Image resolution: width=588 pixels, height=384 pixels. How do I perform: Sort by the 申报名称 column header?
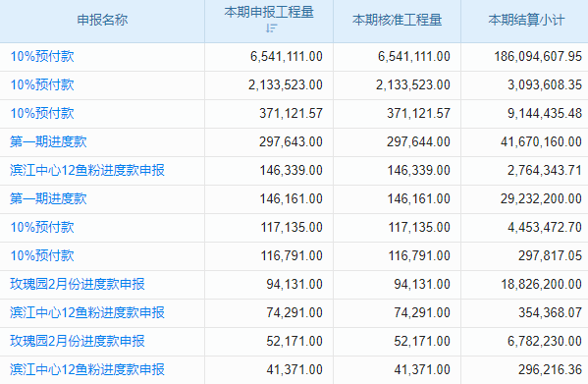[x=102, y=20]
